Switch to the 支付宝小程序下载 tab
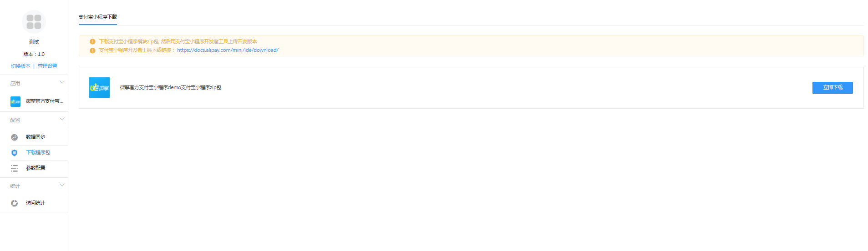Screen dimensions: 868x251 tap(98, 17)
